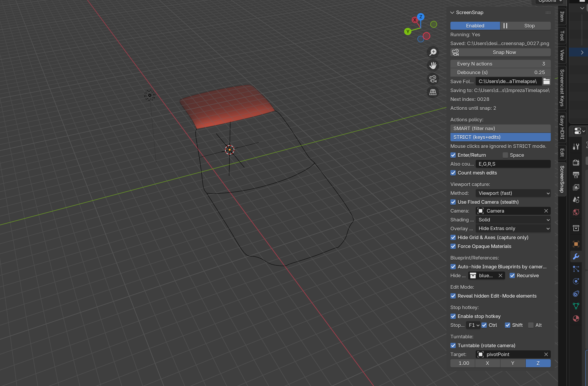Screen dimensions: 588x386
Task: Open the Particles properties tab icon
Action: (576, 269)
